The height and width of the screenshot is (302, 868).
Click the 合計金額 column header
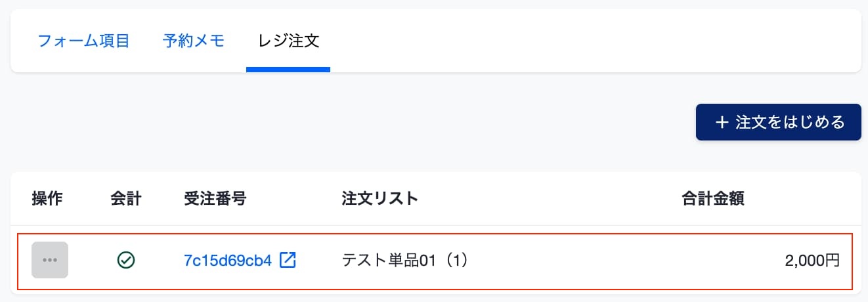click(x=713, y=199)
